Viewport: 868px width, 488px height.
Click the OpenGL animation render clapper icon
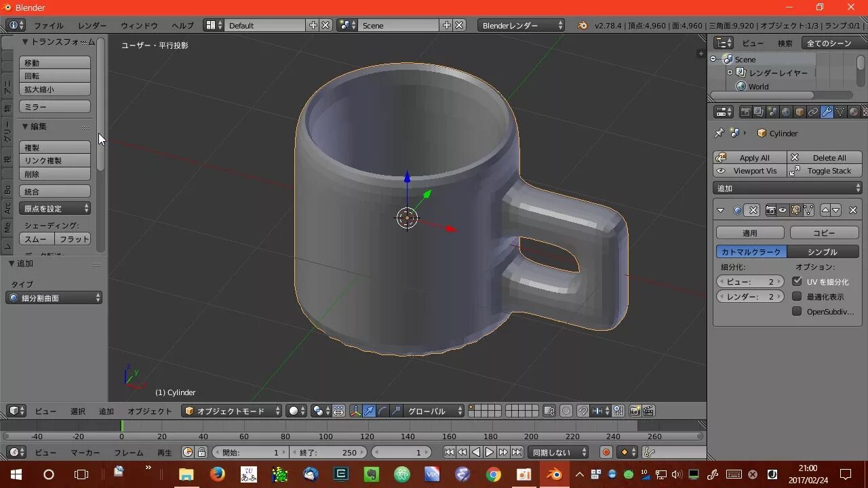(x=648, y=411)
